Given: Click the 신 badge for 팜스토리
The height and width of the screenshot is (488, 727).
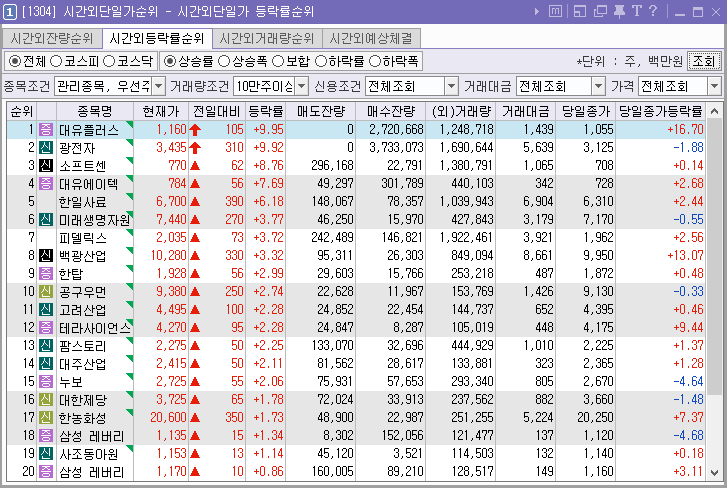Looking at the screenshot, I should [46, 345].
